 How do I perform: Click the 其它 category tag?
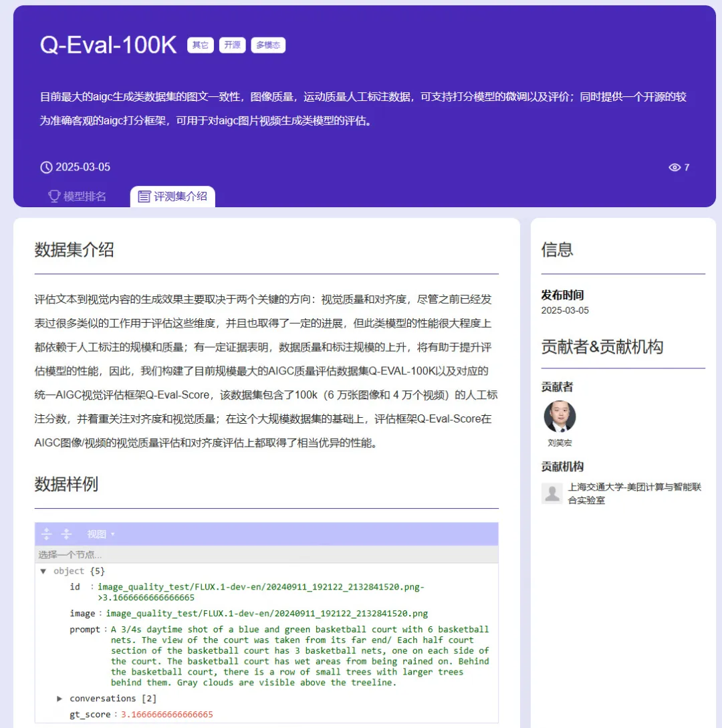coord(200,45)
